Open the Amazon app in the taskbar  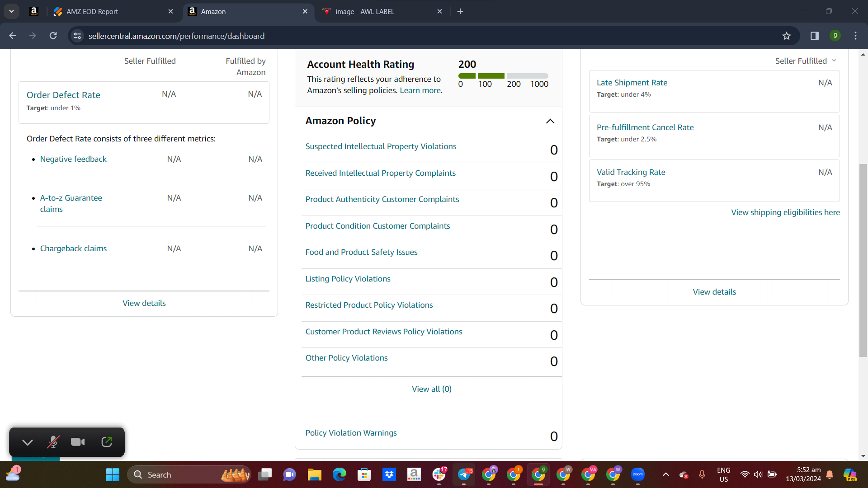tap(414, 474)
